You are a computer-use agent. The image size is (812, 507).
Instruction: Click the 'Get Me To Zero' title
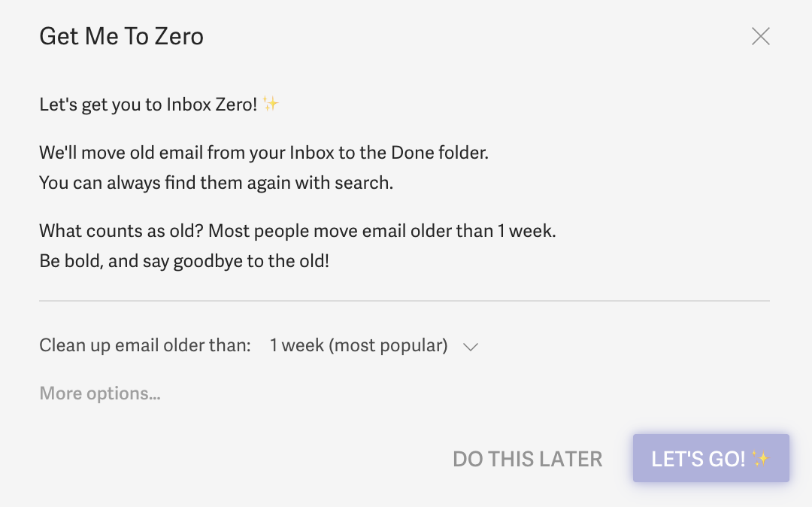coord(121,36)
